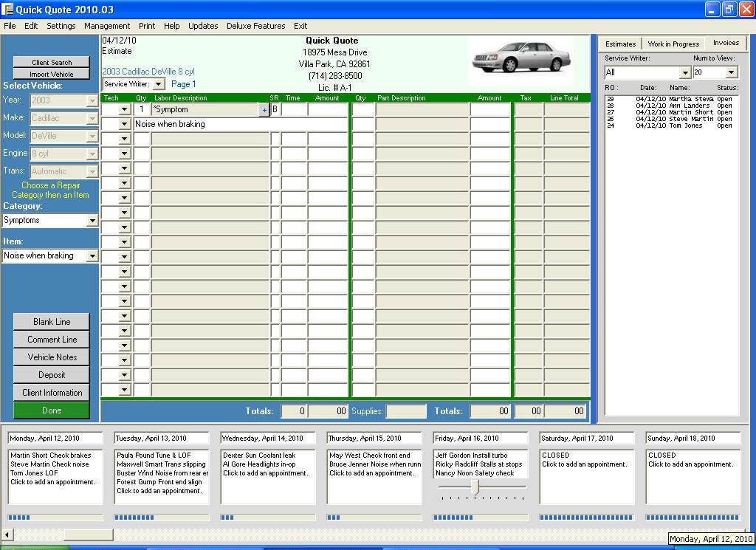Click the Import Vehicle button
Viewport: 756px width, 550px height.
(52, 74)
